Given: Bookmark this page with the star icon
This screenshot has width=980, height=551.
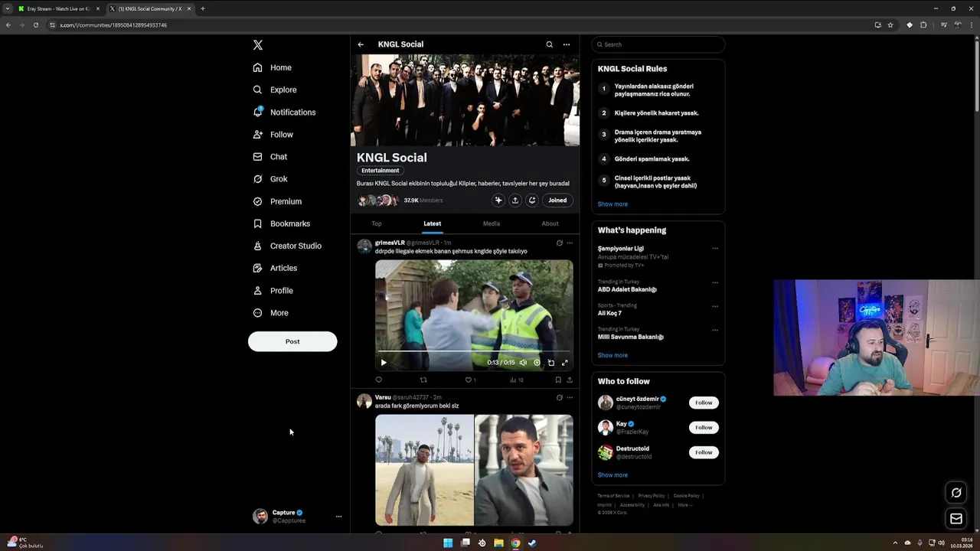Looking at the screenshot, I should tap(890, 25).
